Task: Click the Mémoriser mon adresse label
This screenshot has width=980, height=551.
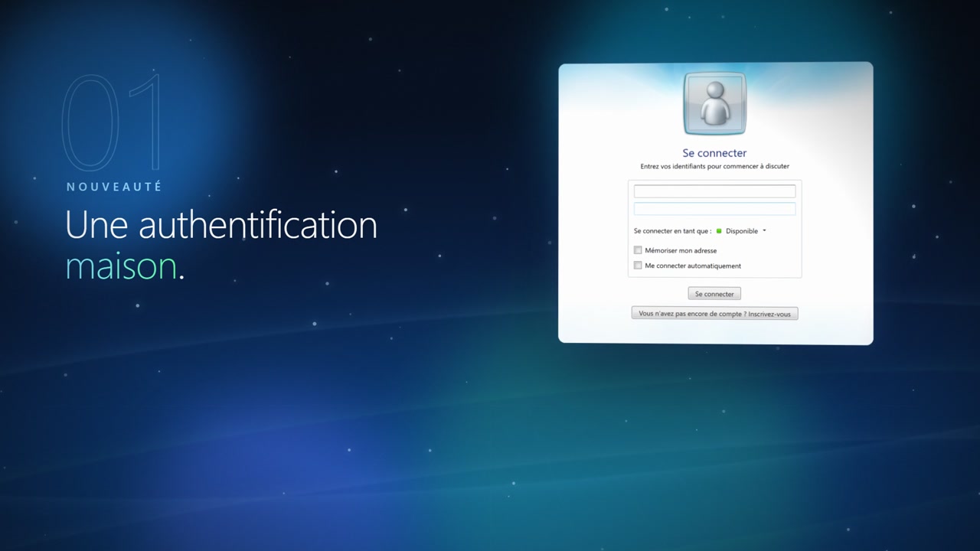Action: [x=681, y=250]
